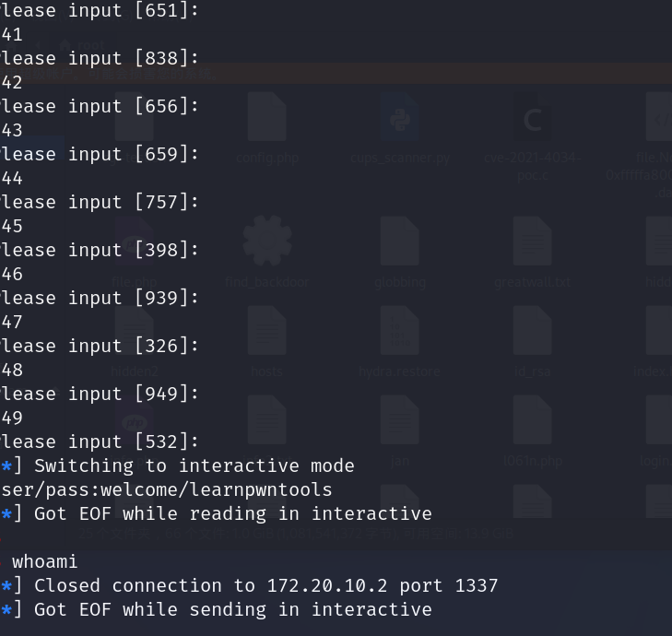Select the config.php file icon
Image resolution: width=672 pixels, height=636 pixels.
coord(266,119)
